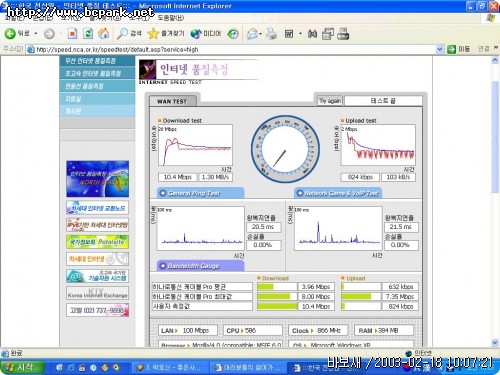Click the page icon in the address bar
This screenshot has width=500, height=375.
pos(31,49)
